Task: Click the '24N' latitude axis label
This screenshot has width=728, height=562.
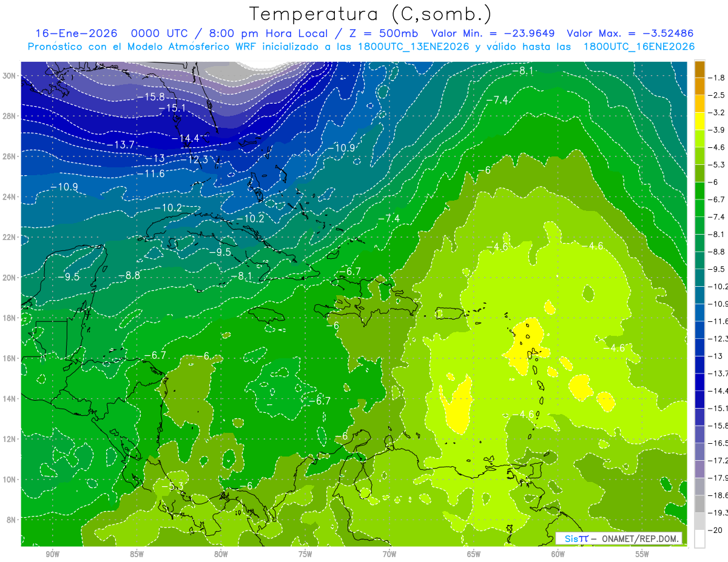Action: pyautogui.click(x=10, y=196)
